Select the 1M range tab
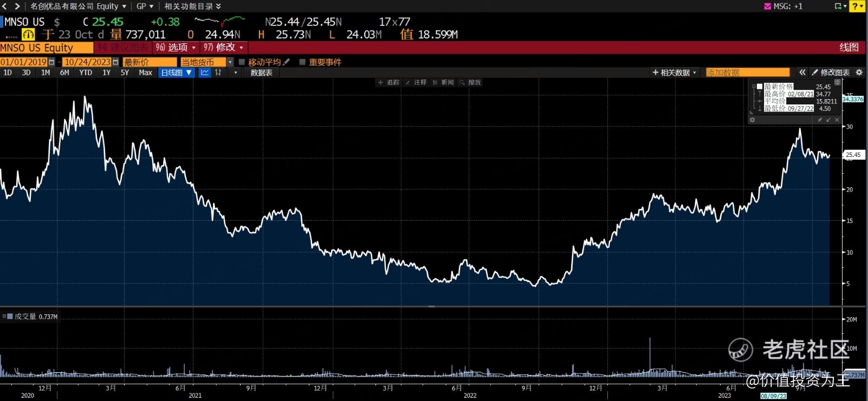The height and width of the screenshot is (401, 868). [x=46, y=73]
